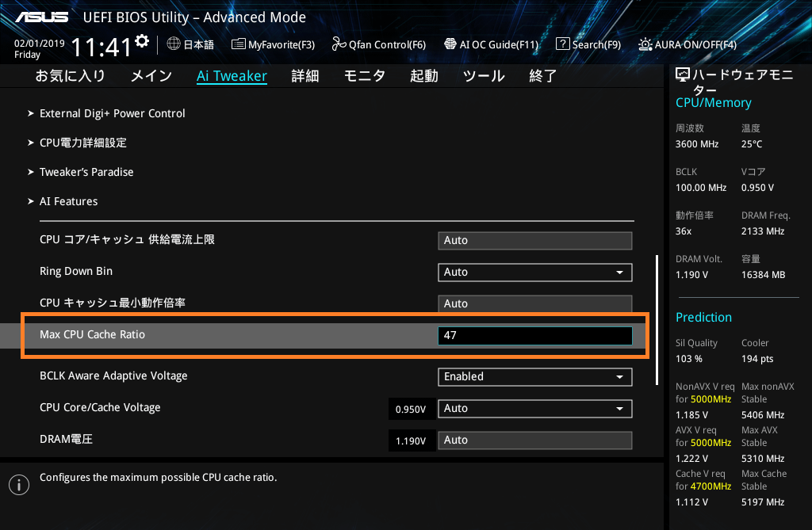
Task: Click the Prediction heading
Action: (704, 317)
